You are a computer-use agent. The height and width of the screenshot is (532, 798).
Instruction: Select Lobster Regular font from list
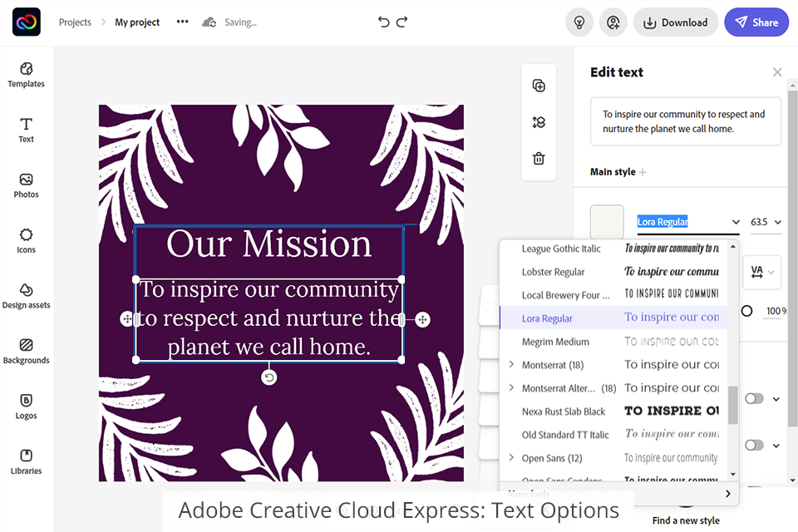(x=554, y=272)
